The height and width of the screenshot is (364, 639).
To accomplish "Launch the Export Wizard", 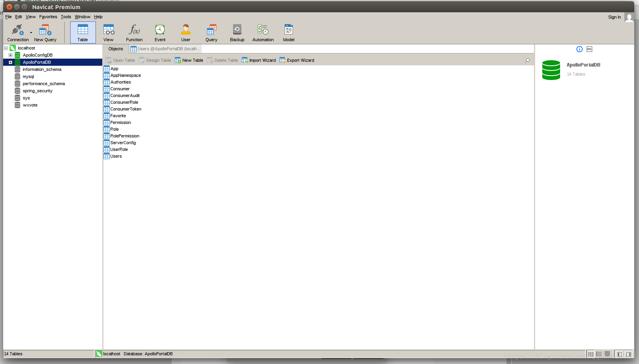I will point(297,60).
